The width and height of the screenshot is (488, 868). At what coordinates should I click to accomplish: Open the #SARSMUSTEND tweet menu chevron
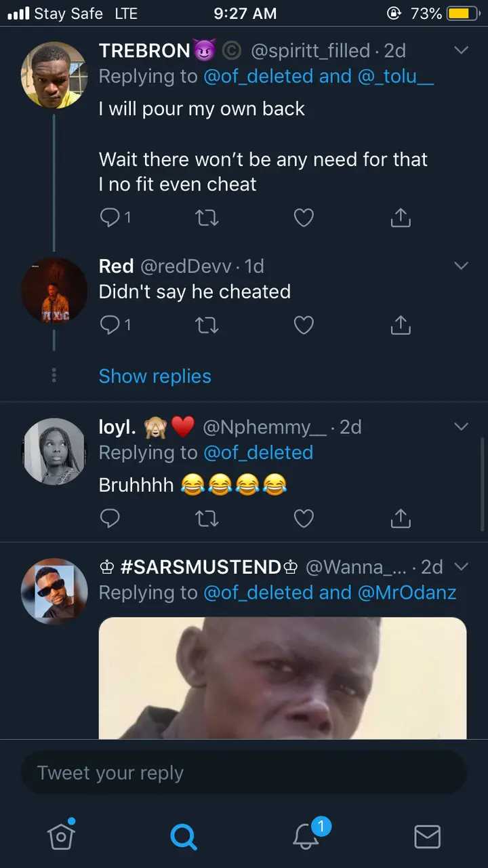[x=462, y=567]
